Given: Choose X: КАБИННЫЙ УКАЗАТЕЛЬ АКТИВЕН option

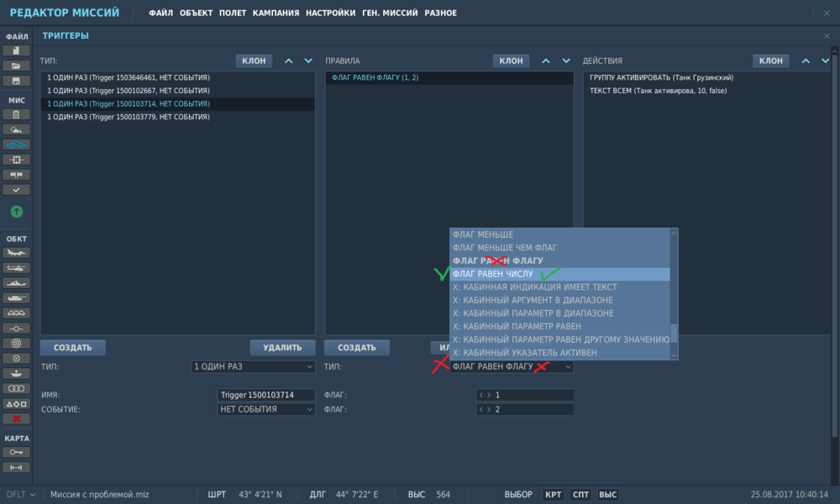Looking at the screenshot, I should (x=559, y=353).
